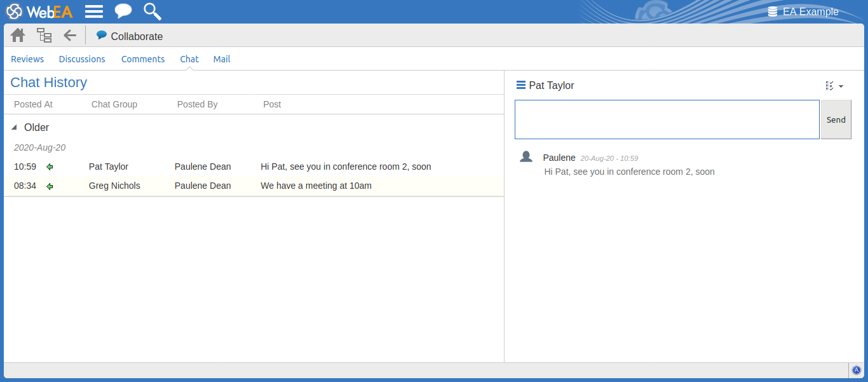Click the back arrow navigation icon
The image size is (868, 382).
pos(70,36)
